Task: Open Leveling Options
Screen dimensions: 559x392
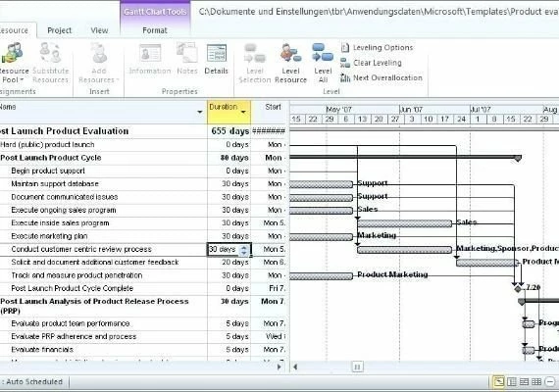Action: (x=377, y=47)
